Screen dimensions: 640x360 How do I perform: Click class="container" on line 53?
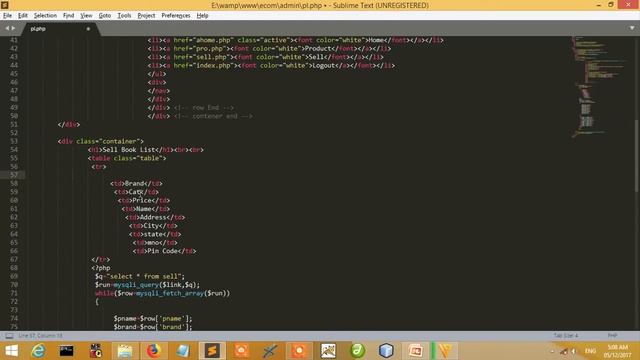(108, 141)
